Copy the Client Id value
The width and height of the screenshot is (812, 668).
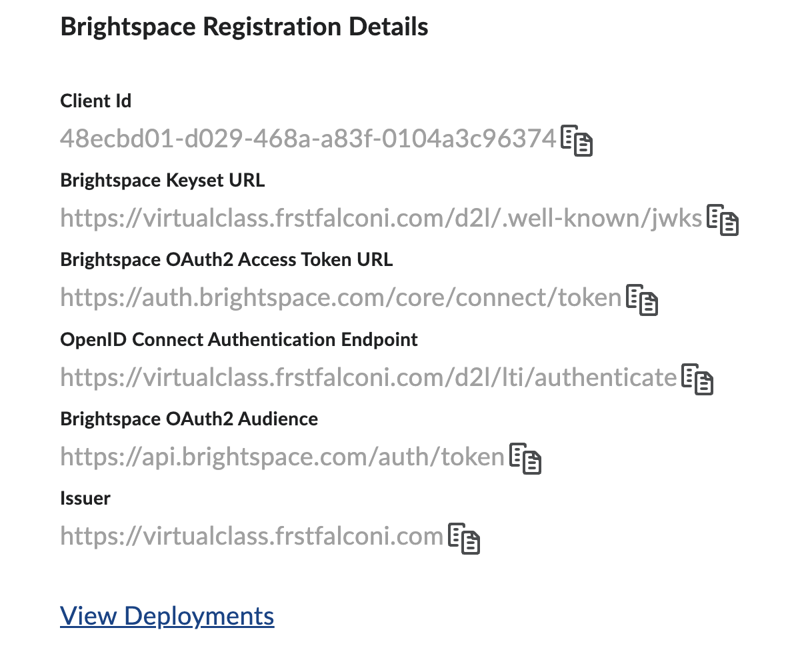coord(577,140)
